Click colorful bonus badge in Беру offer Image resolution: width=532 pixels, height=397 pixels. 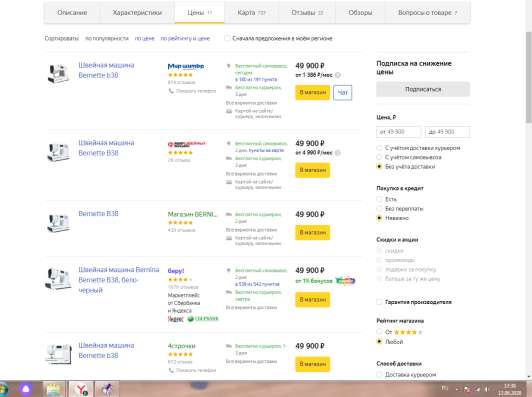click(x=345, y=281)
